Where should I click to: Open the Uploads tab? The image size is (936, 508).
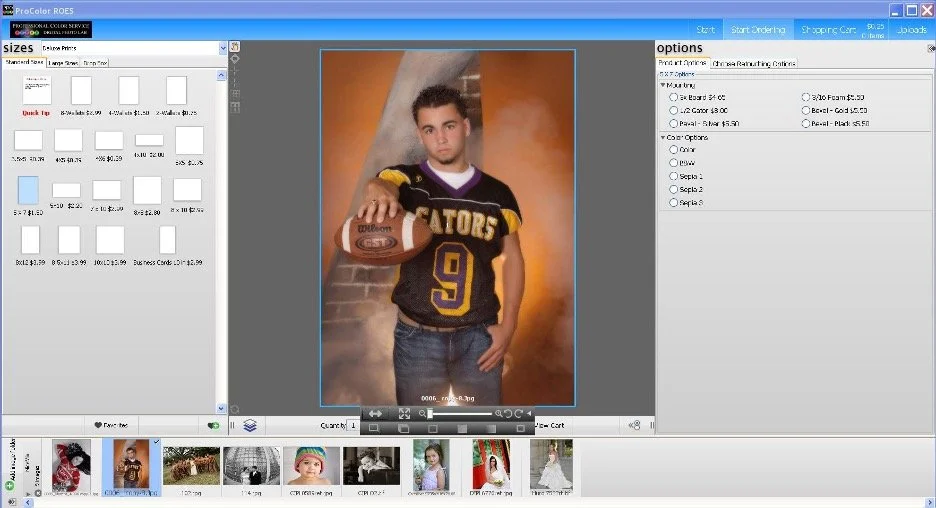[x=912, y=29]
